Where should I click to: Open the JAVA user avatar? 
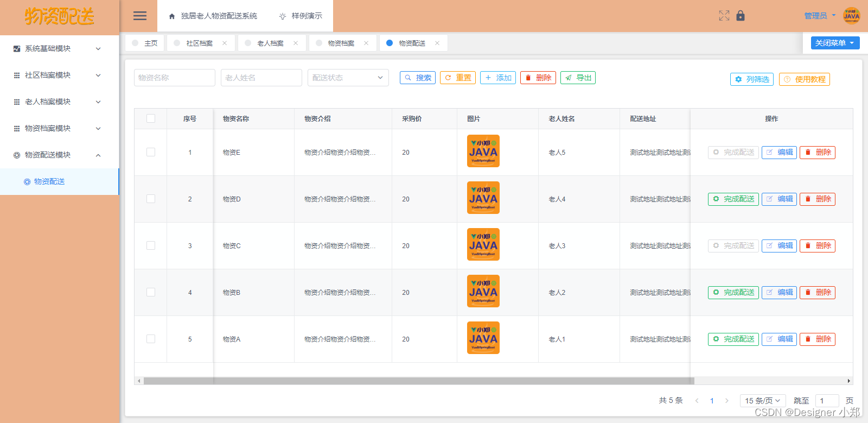point(852,16)
